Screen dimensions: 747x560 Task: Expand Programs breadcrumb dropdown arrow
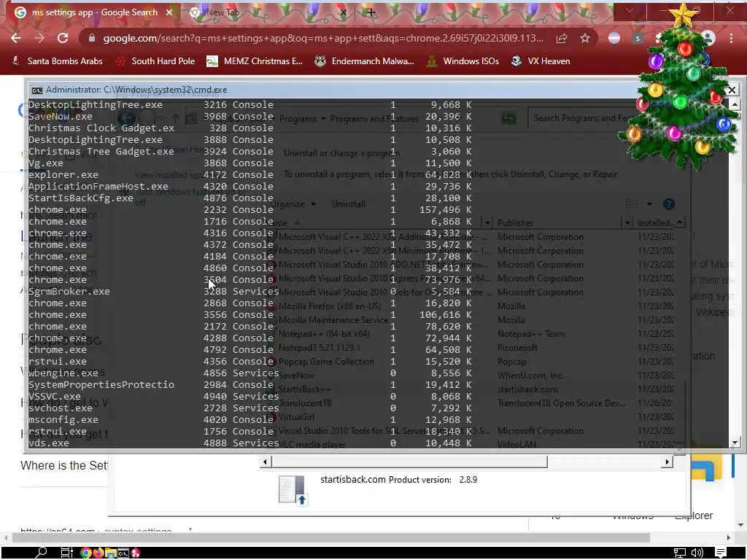(323, 119)
